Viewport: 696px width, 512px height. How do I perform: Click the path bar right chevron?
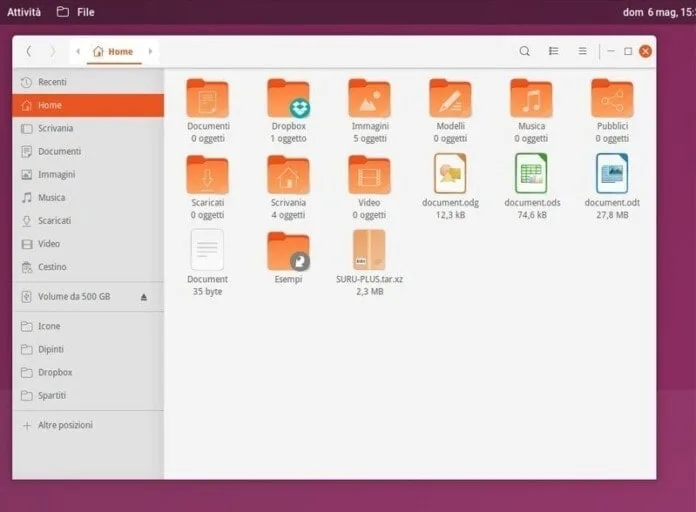point(150,51)
